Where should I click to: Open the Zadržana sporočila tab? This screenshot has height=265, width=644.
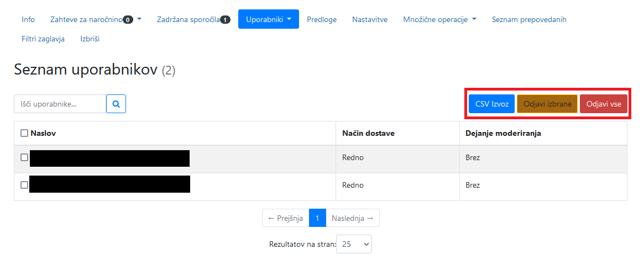tap(193, 19)
